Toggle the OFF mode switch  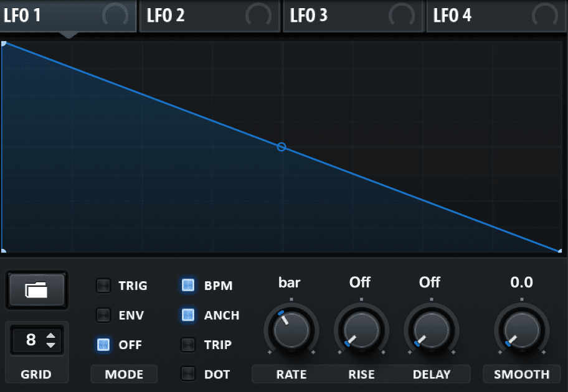tap(103, 345)
